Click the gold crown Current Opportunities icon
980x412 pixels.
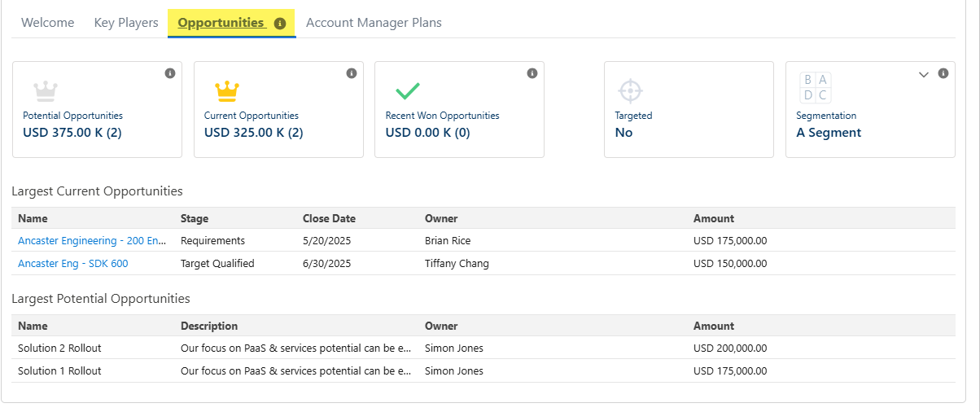coord(226,89)
